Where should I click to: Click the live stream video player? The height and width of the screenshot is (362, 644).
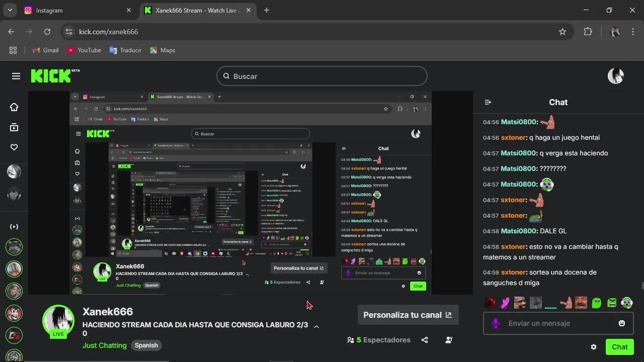tap(251, 193)
